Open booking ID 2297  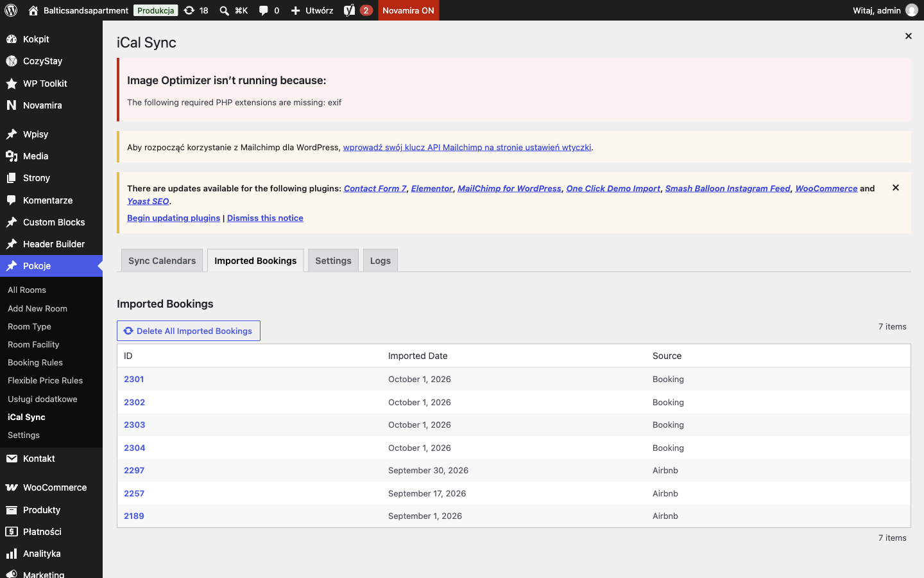tap(134, 470)
